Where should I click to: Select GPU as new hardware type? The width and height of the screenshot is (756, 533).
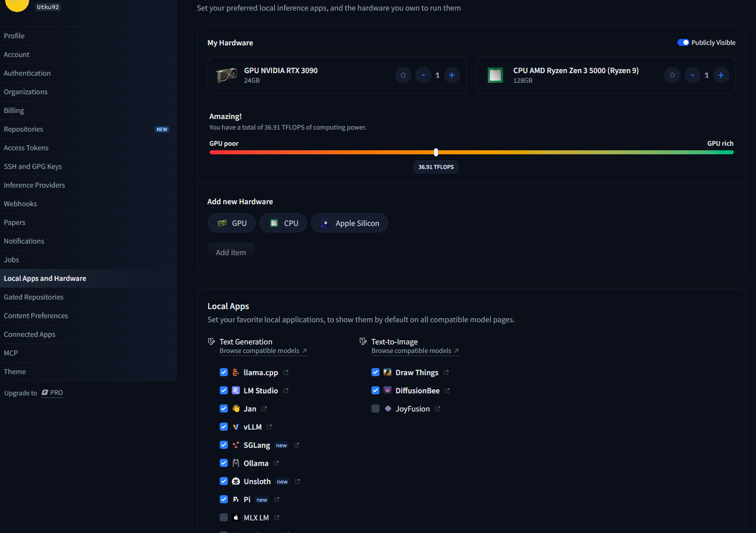click(232, 223)
